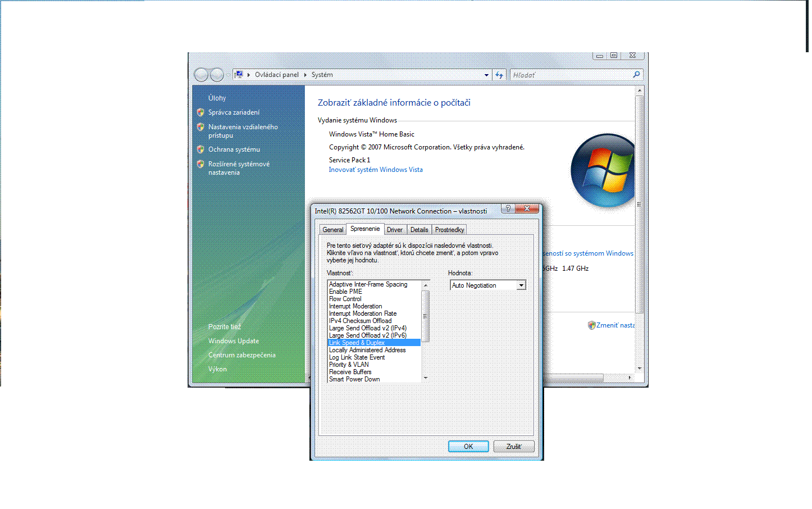The width and height of the screenshot is (812, 509).
Task: Switch to the Driver tab
Action: [395, 230]
